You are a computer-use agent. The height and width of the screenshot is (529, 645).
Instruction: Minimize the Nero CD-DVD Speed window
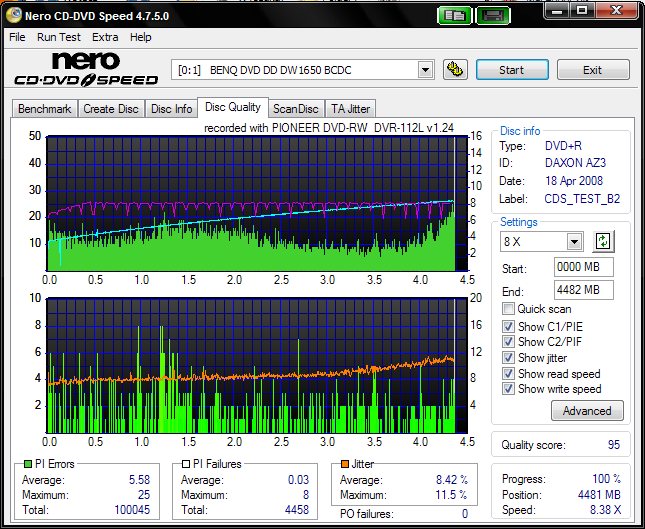tap(557, 10)
